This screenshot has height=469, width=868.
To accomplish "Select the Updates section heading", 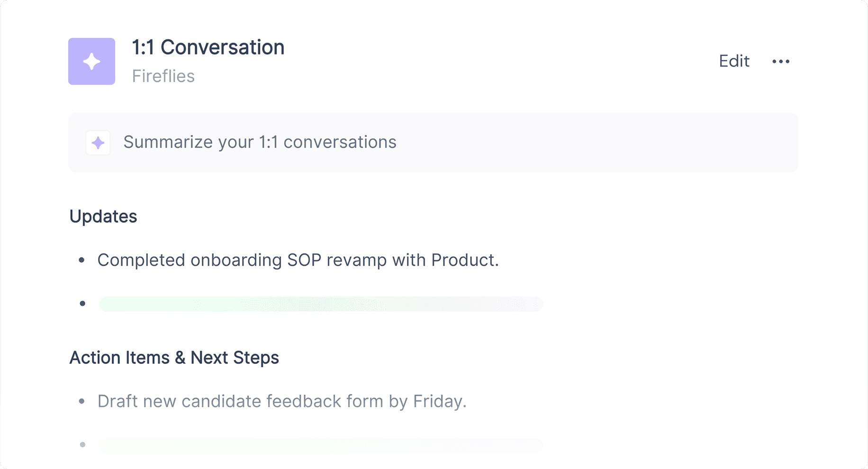I will (x=103, y=216).
